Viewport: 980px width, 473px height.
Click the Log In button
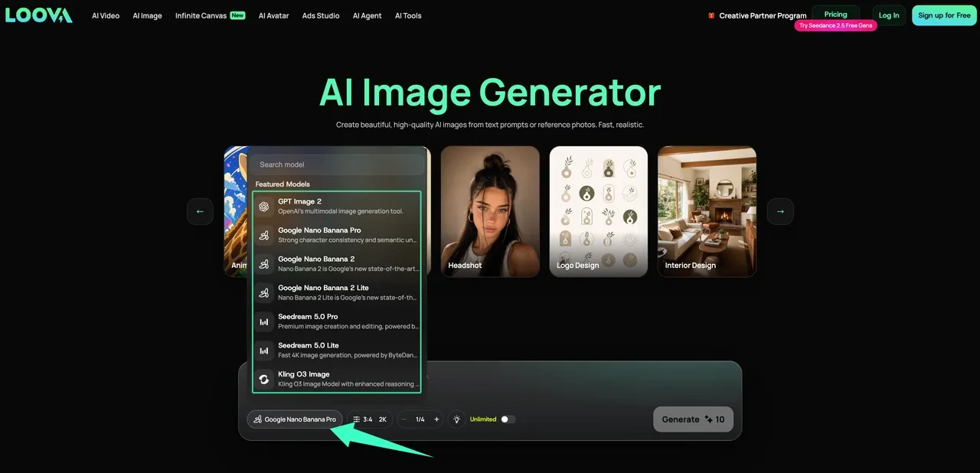pyautogui.click(x=889, y=15)
